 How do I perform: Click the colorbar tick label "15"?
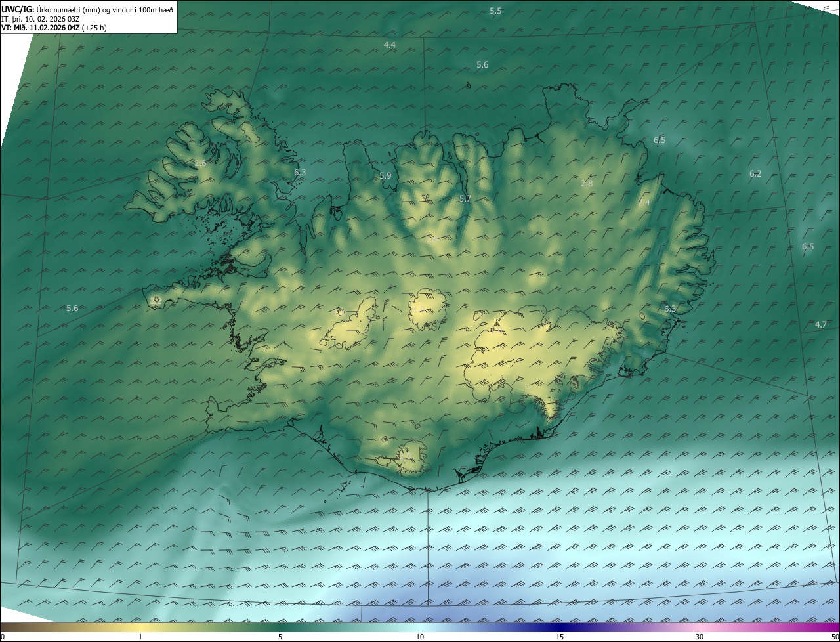[560, 637]
